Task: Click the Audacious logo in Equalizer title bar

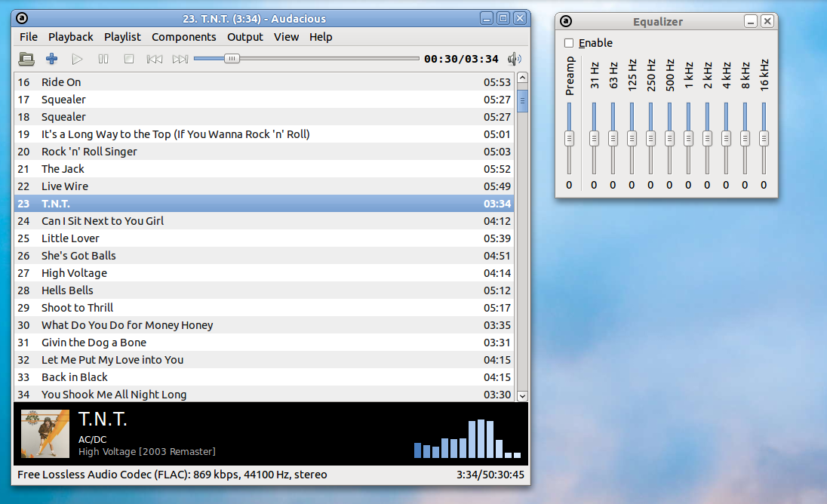Action: (566, 21)
